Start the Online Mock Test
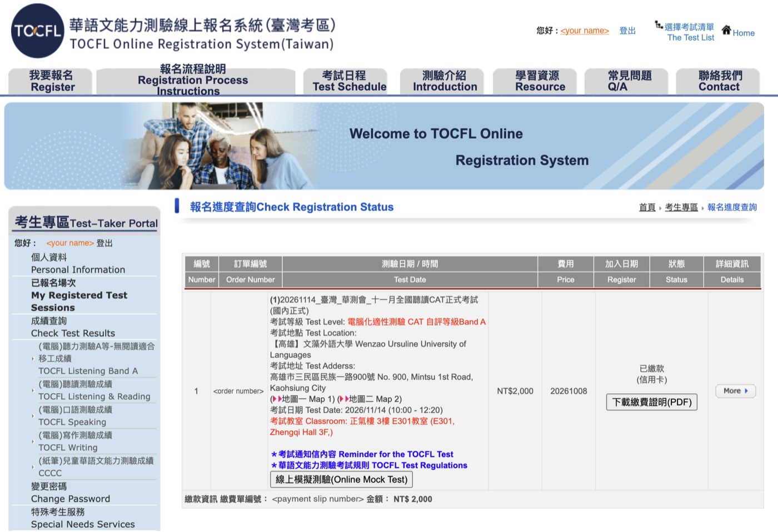Viewport: 778px width, 532px height. [341, 479]
